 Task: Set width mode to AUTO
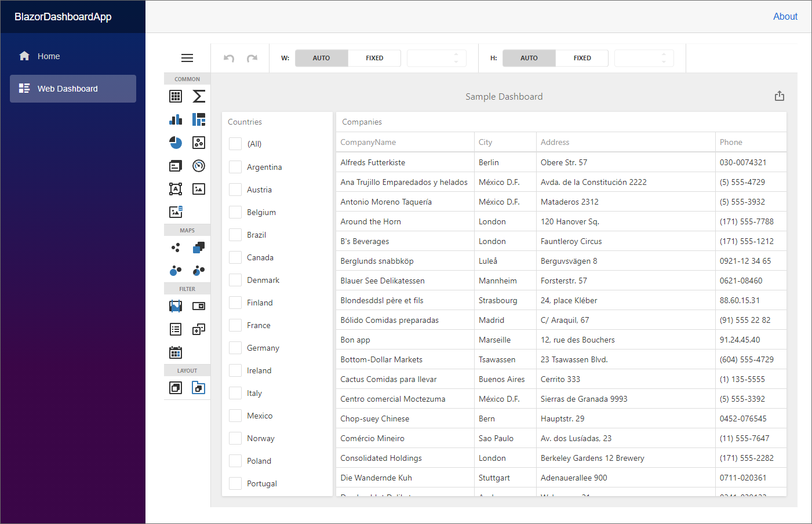point(322,58)
